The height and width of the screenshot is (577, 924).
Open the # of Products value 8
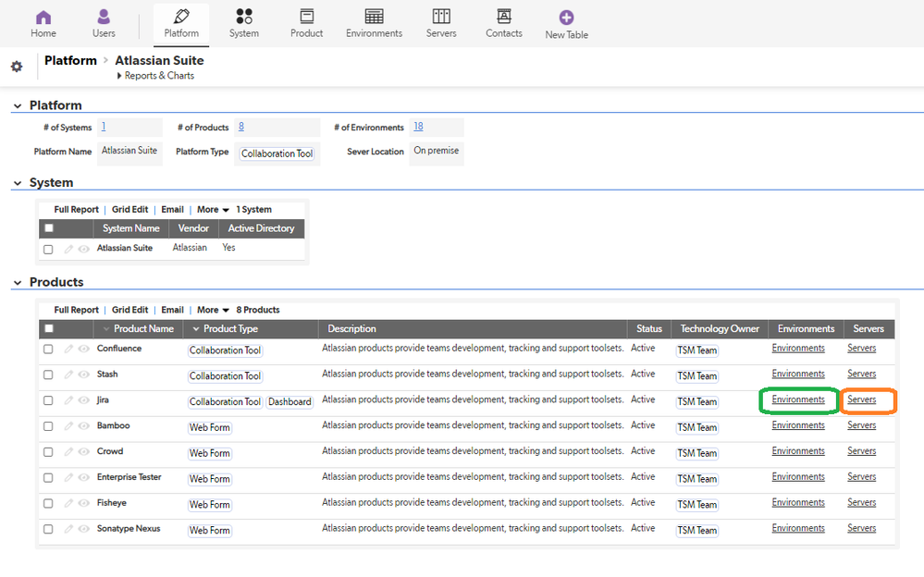[x=241, y=126]
